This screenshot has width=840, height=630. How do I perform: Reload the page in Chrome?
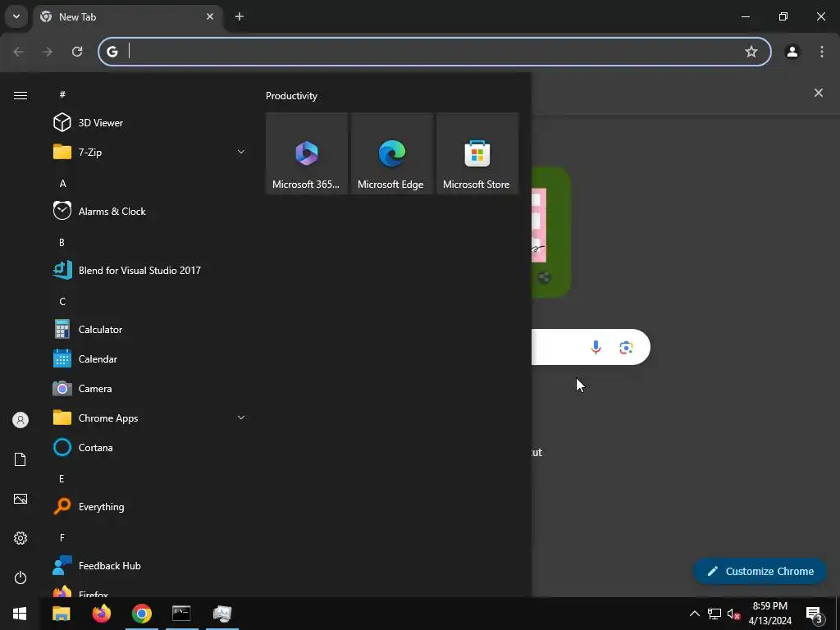point(77,52)
